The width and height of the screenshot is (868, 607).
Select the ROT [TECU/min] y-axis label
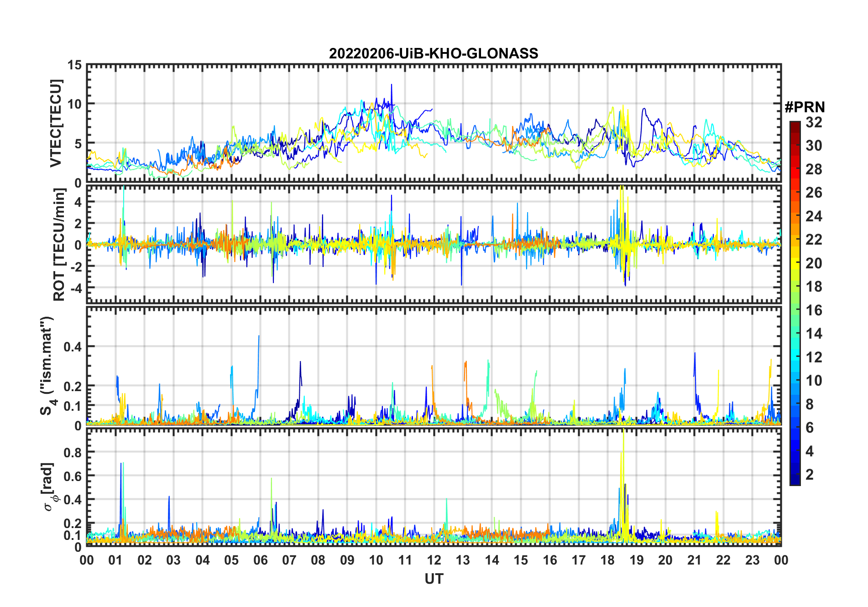(59, 245)
